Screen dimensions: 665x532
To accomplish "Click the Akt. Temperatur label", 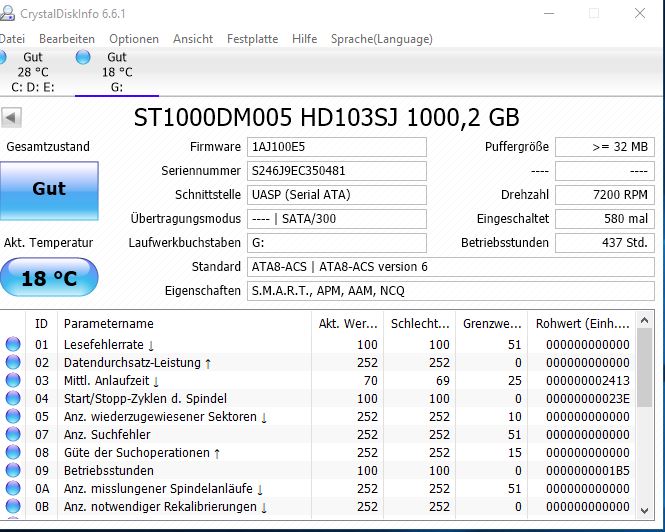I will tap(48, 243).
